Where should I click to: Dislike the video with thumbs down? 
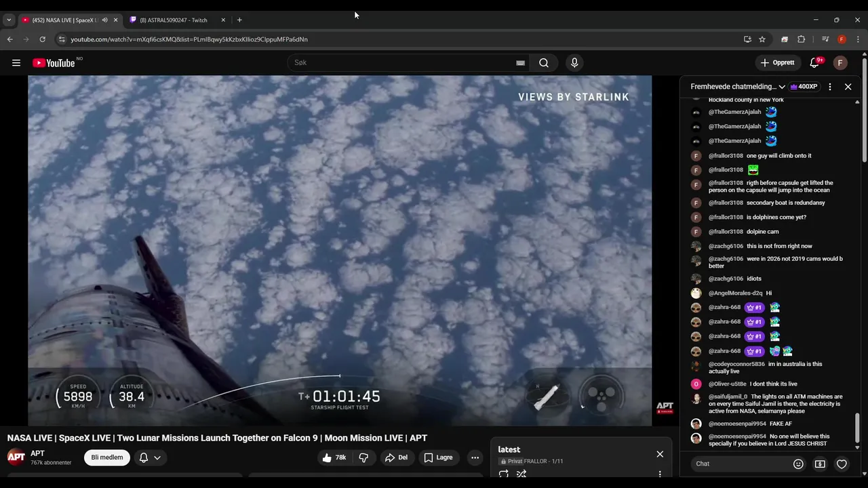363,457
